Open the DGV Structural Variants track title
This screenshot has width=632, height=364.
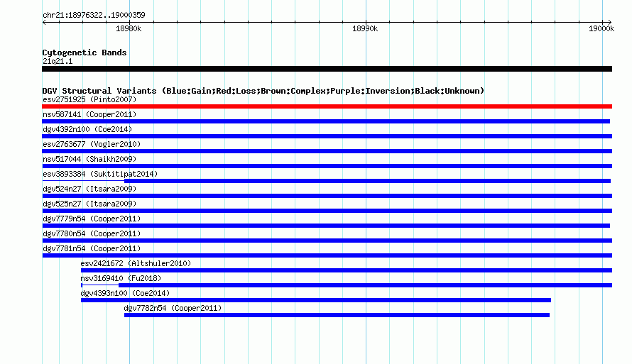(263, 91)
